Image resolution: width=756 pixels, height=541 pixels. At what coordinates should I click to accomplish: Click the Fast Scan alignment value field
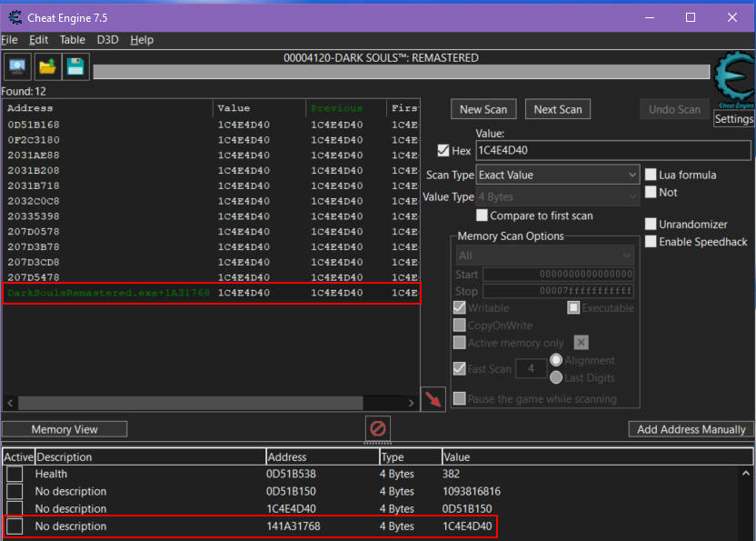pos(531,369)
